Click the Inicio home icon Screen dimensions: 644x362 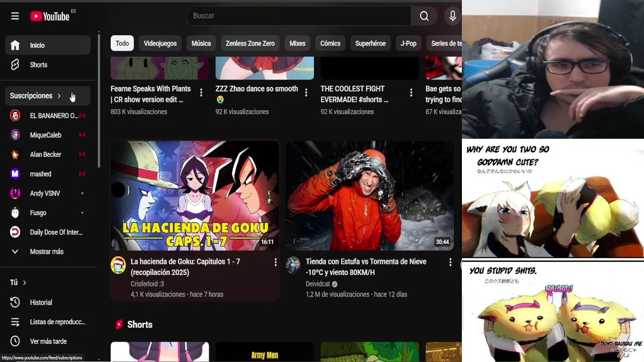pos(15,45)
